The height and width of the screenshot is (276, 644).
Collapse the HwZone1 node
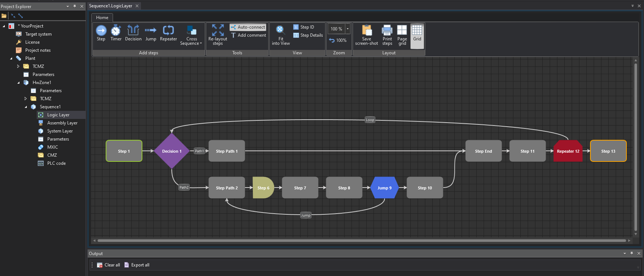pyautogui.click(x=18, y=83)
